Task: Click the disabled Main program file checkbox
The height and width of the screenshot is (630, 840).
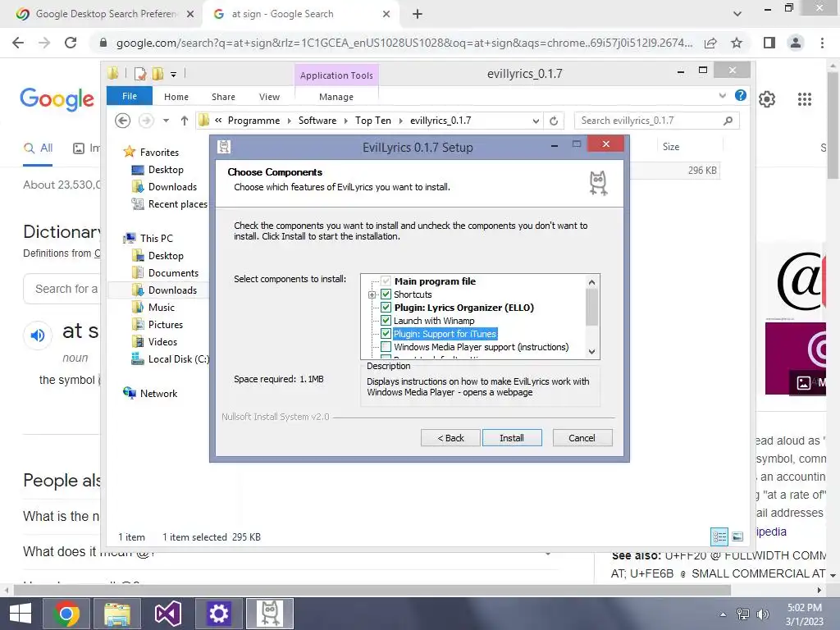Action: [x=386, y=281]
